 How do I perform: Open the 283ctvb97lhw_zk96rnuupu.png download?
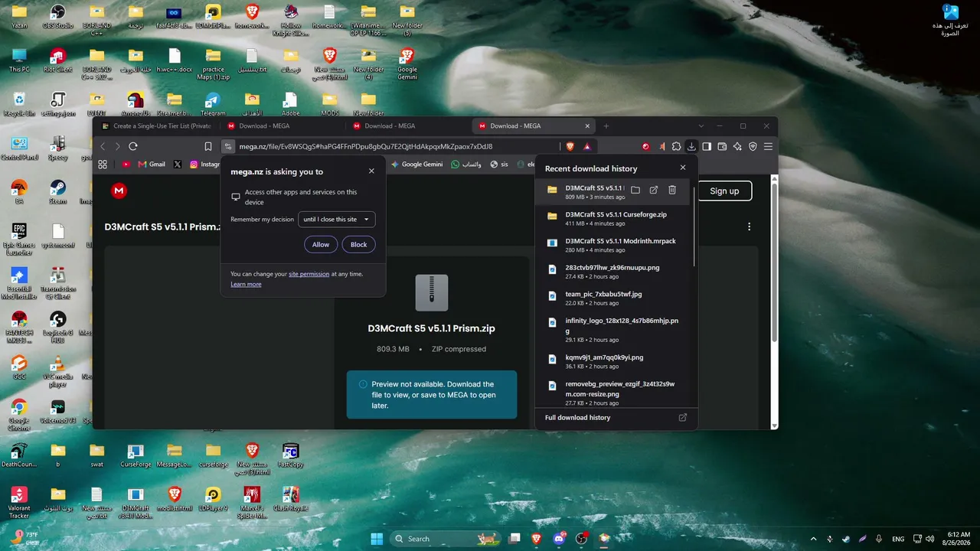click(616, 272)
